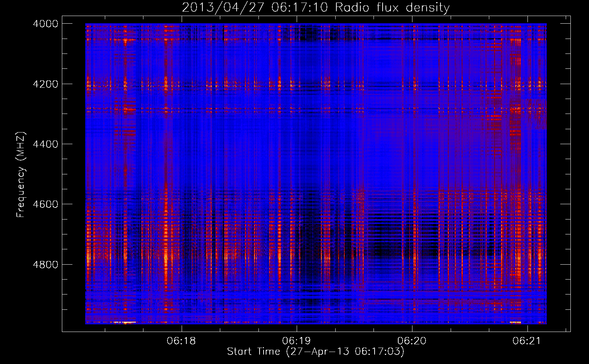Click the 06:18 time tick label

click(181, 341)
